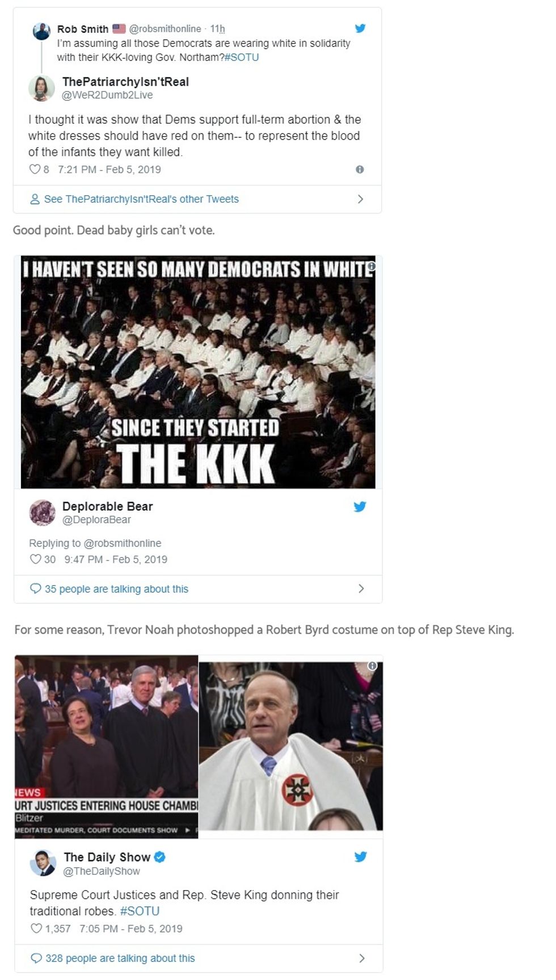Expand the chevron beside See ThePatriarchyIsn'tReal's other Tweets
This screenshot has height=980, width=556.
pyautogui.click(x=360, y=199)
